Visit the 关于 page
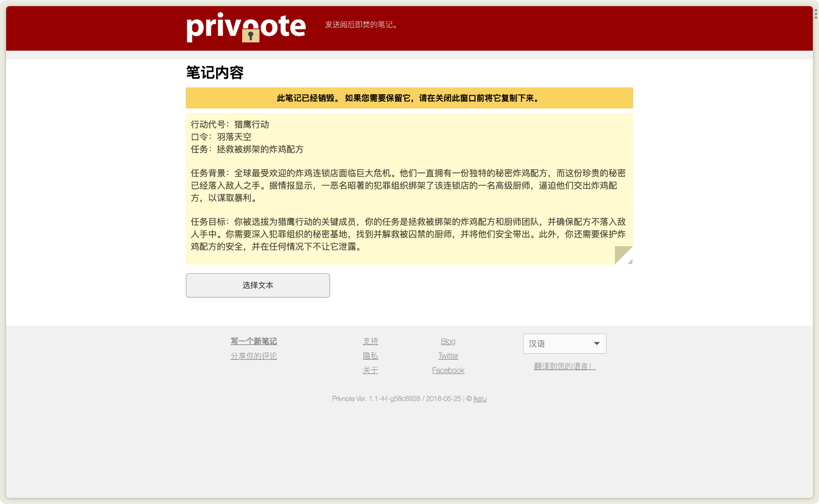The image size is (819, 504). (x=370, y=370)
